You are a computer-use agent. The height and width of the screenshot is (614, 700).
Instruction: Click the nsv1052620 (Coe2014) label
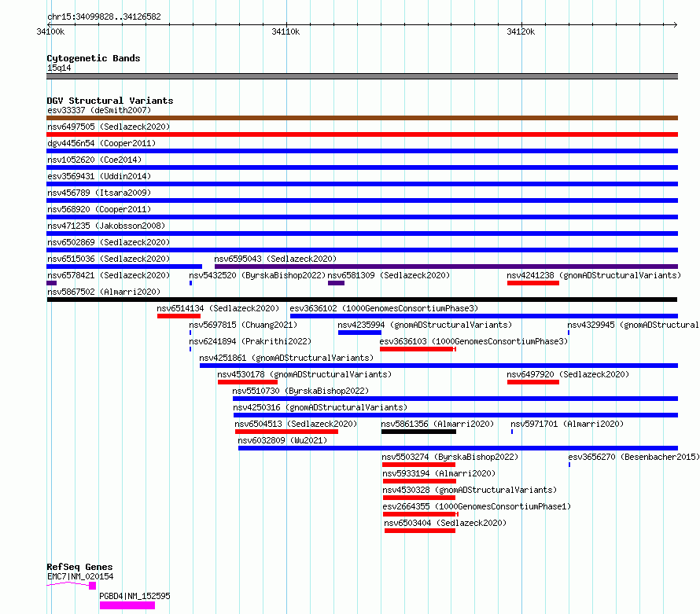coord(94,160)
